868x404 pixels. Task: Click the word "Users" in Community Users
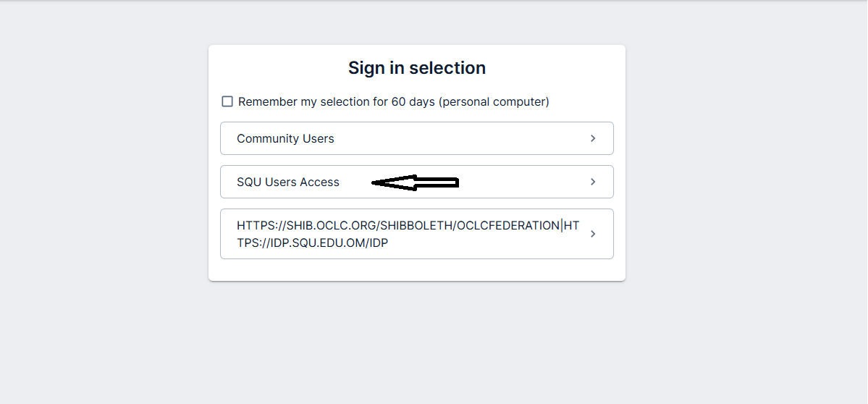click(318, 139)
